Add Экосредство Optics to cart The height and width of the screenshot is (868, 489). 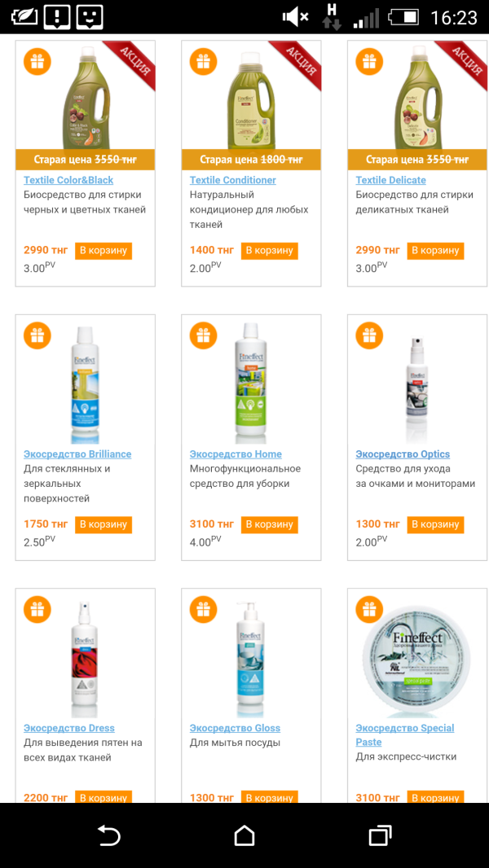pyautogui.click(x=436, y=524)
